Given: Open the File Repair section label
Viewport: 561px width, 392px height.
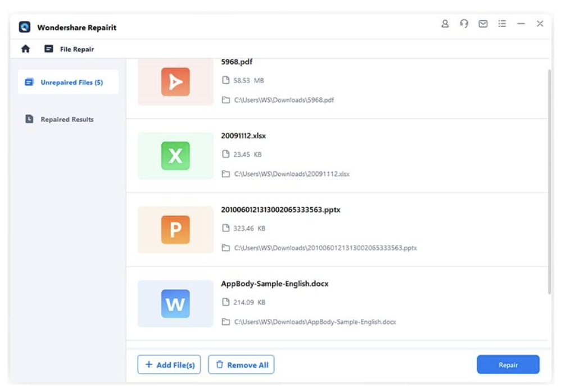Looking at the screenshot, I should tap(77, 49).
